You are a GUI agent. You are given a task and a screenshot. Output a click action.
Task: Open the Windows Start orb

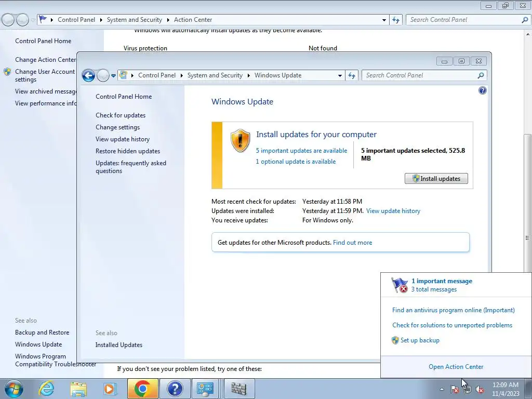pos(14,389)
